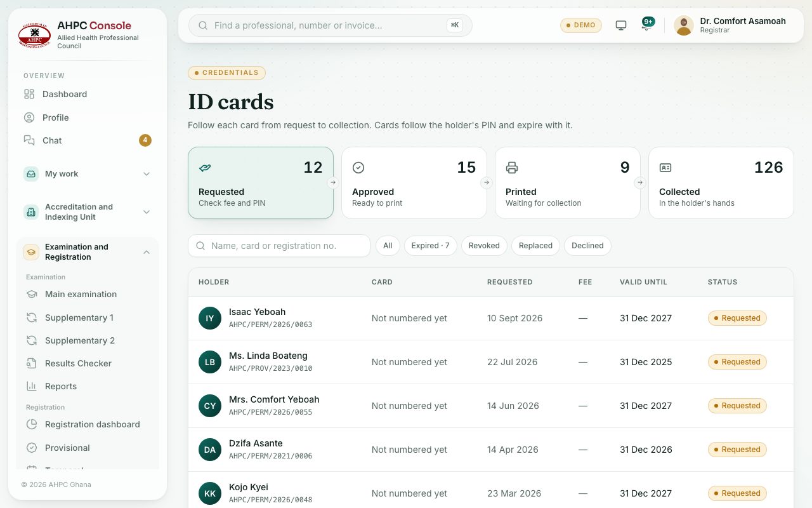Toggle the Revoked filter chip
This screenshot has height=508, width=812.
[x=484, y=246]
